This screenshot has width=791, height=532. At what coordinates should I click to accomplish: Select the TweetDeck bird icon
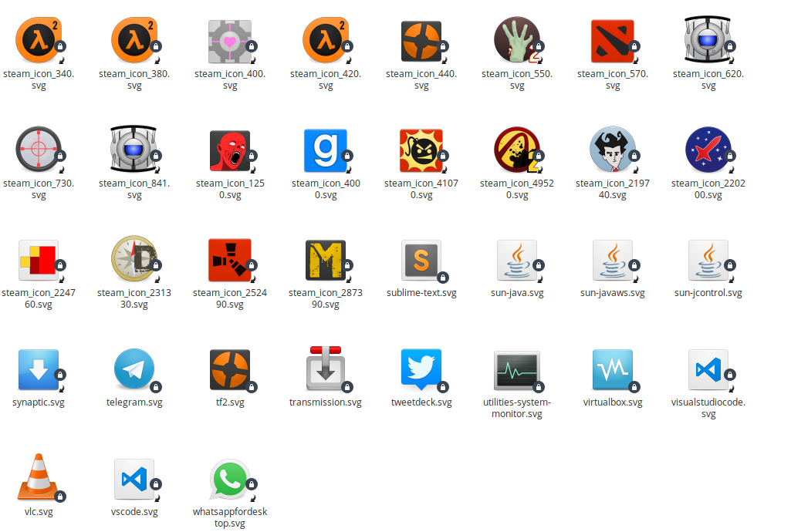(421, 369)
